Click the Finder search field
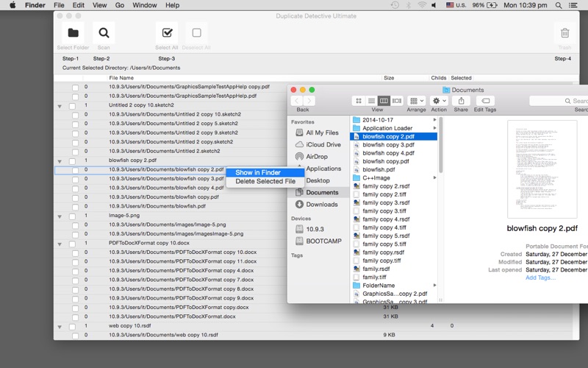Screen dimensions: 588x368 [559, 101]
